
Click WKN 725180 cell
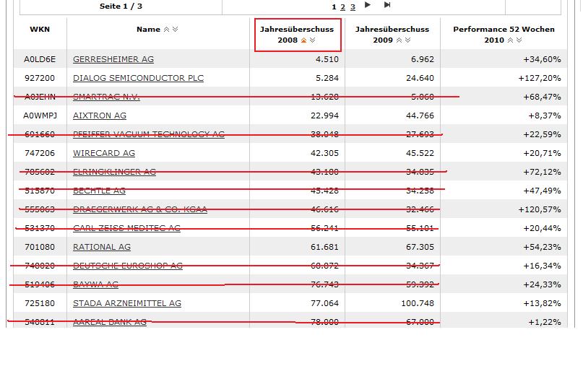tap(40, 303)
